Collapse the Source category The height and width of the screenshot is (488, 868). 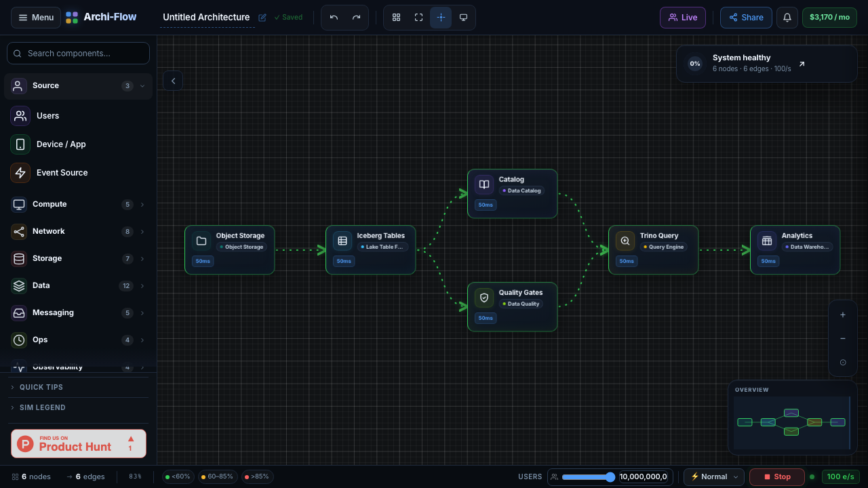point(78,86)
